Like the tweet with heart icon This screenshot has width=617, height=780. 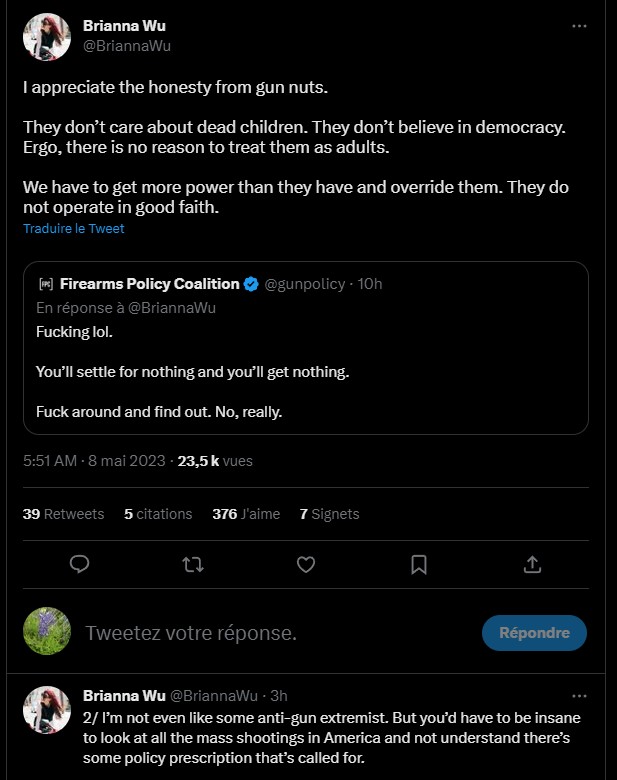click(x=306, y=565)
